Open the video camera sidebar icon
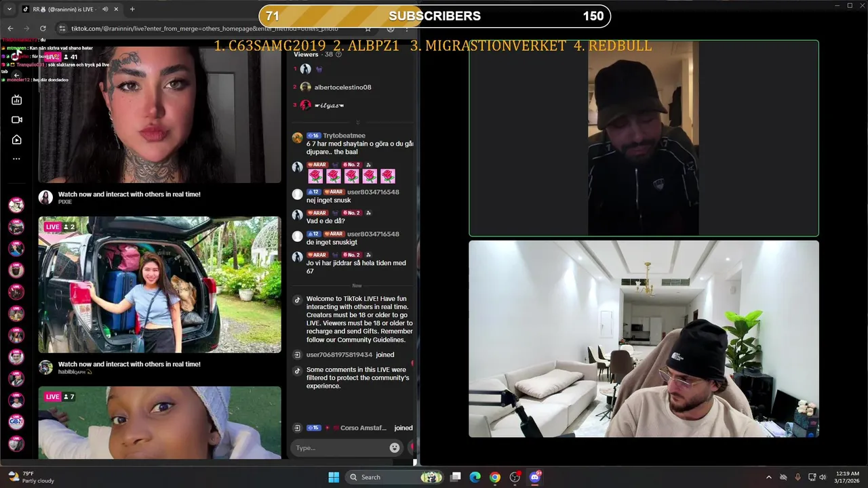 coord(17,120)
